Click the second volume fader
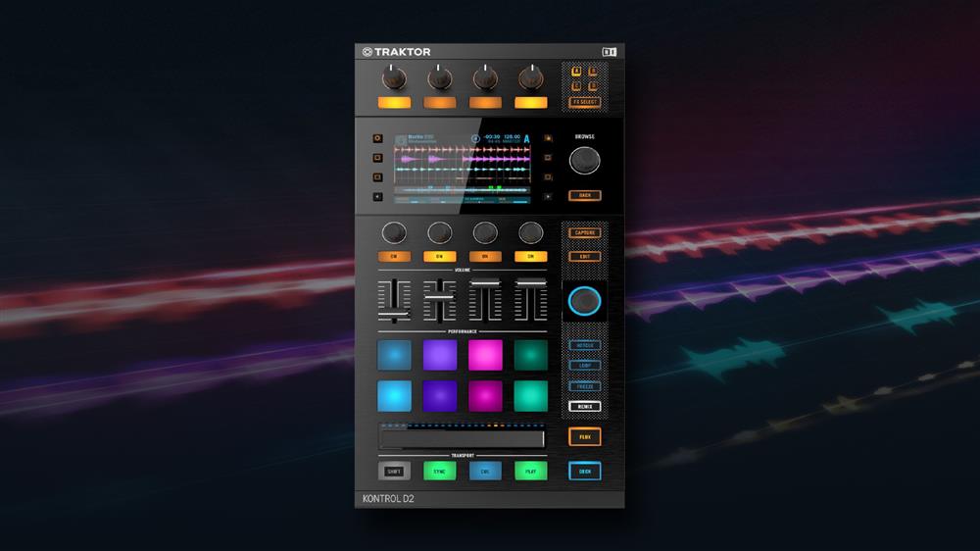980x551 pixels. click(x=439, y=301)
